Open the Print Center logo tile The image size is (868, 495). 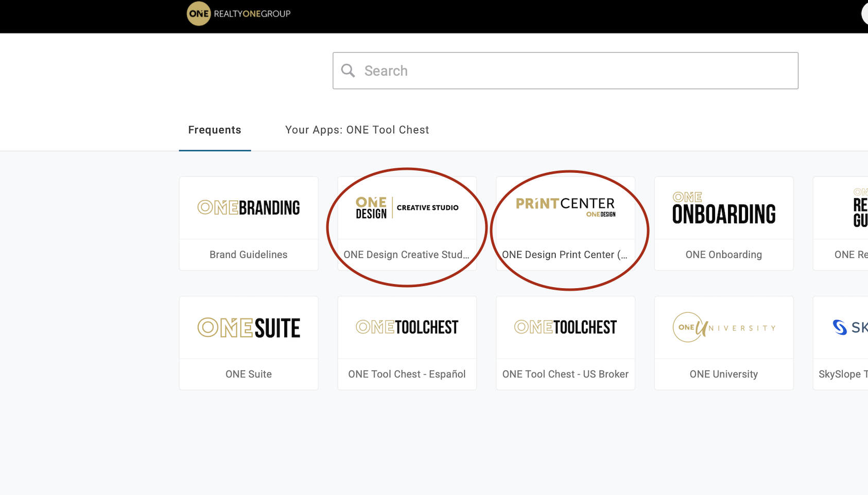click(x=565, y=207)
